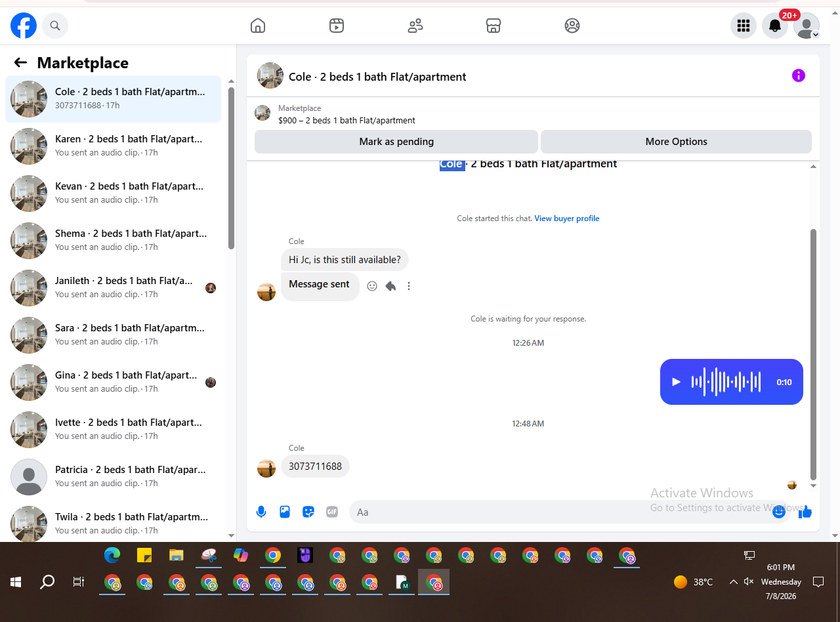The width and height of the screenshot is (840, 622).
Task: Open the Friends icon in top navigation
Action: (415, 26)
